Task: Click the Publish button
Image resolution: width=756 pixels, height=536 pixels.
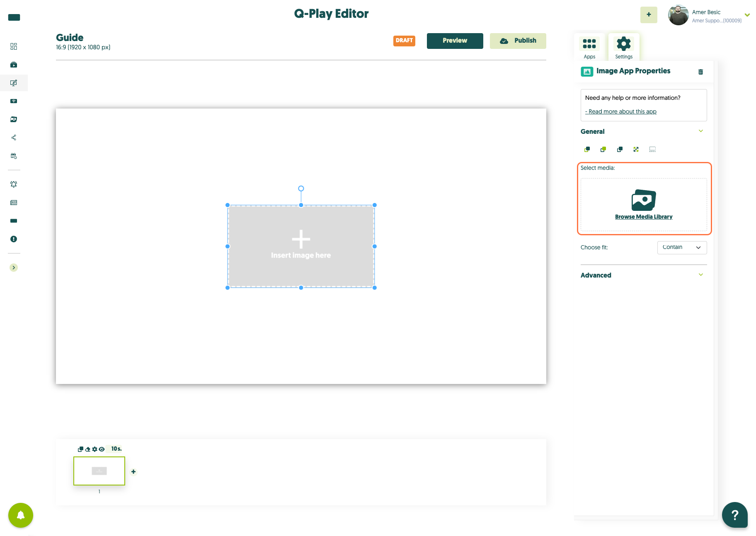Action: tap(518, 41)
